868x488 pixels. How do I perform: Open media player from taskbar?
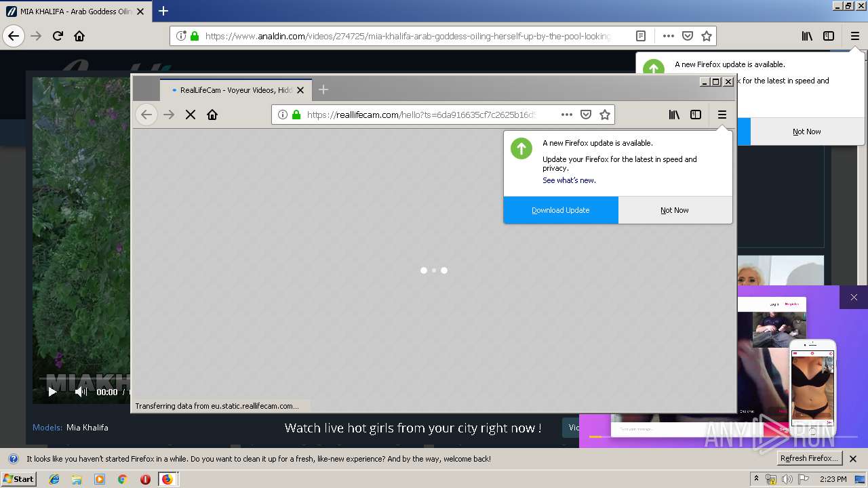coord(100,479)
